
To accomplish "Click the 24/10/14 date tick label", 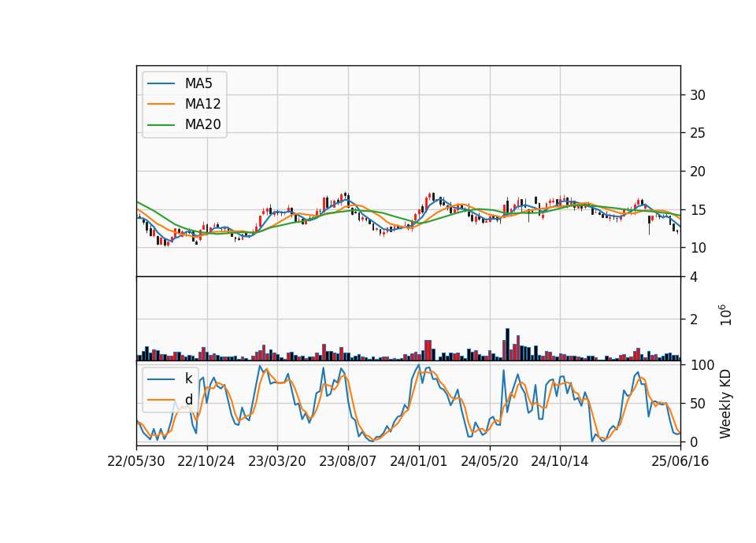I will (560, 462).
